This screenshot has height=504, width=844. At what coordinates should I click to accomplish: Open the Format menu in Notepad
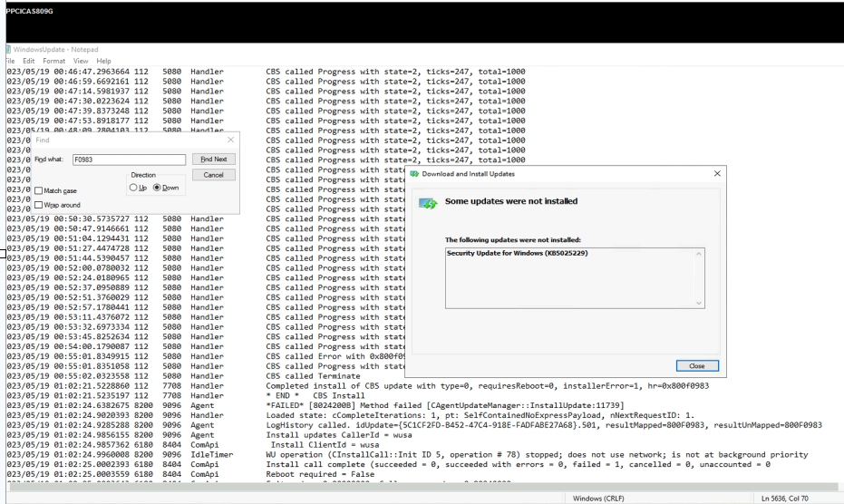pyautogui.click(x=53, y=61)
